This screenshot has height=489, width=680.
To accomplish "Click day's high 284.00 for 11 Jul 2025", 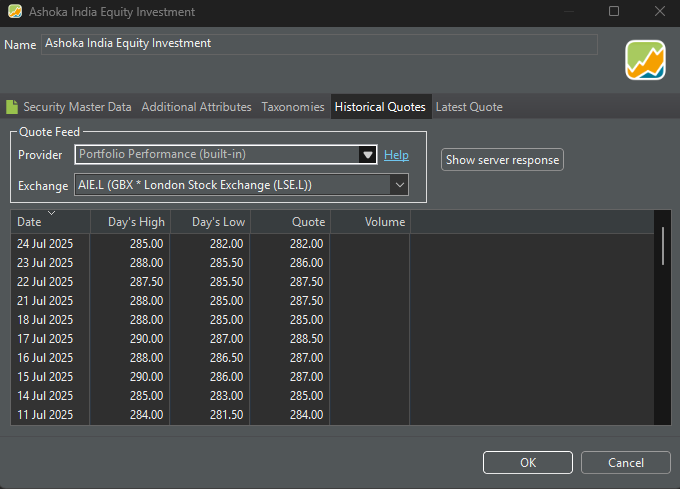I will (147, 415).
